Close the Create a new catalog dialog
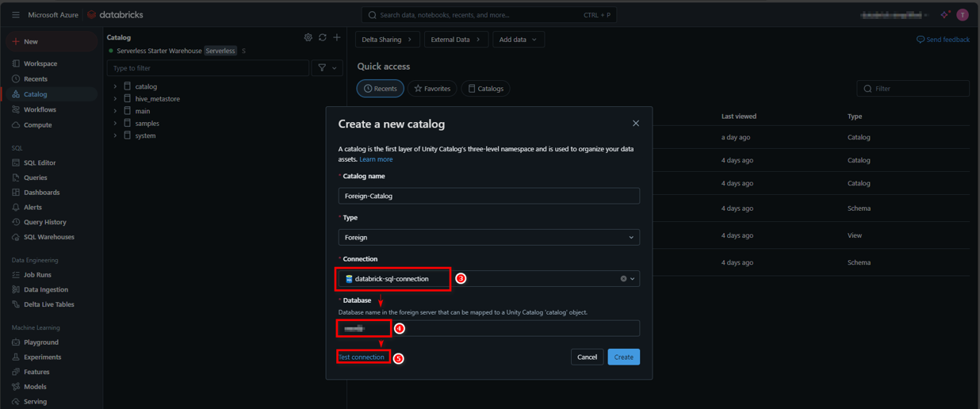 click(635, 124)
